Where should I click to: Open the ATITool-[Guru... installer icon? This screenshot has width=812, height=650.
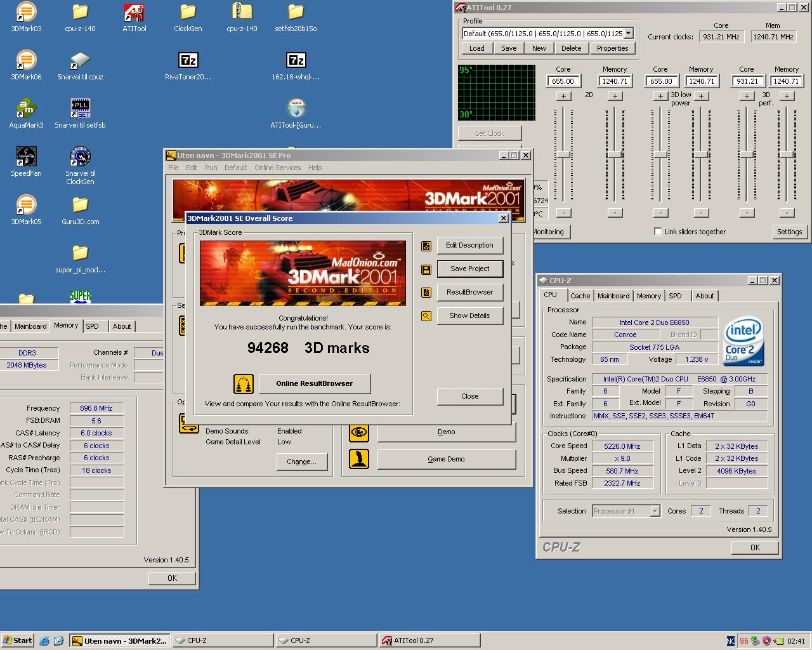(296, 113)
